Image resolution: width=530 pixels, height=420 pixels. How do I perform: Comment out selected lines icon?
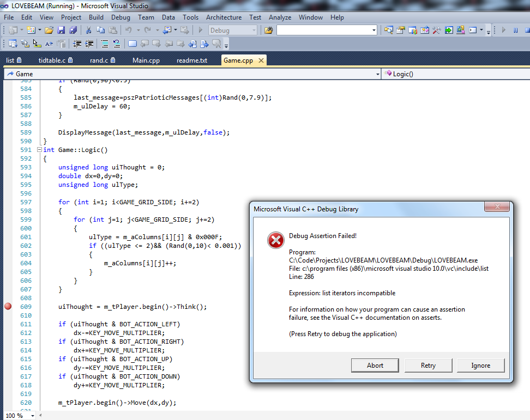tap(105, 44)
